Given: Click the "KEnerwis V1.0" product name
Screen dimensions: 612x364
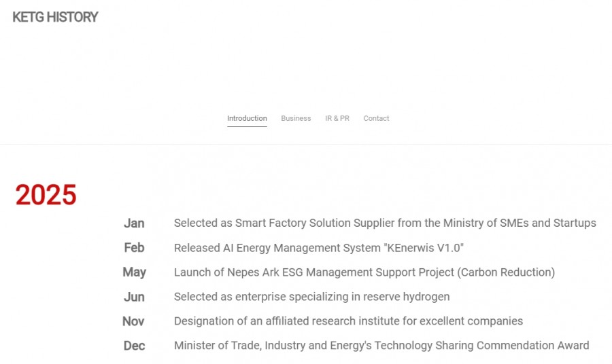Looking at the screenshot, I should coord(422,248).
